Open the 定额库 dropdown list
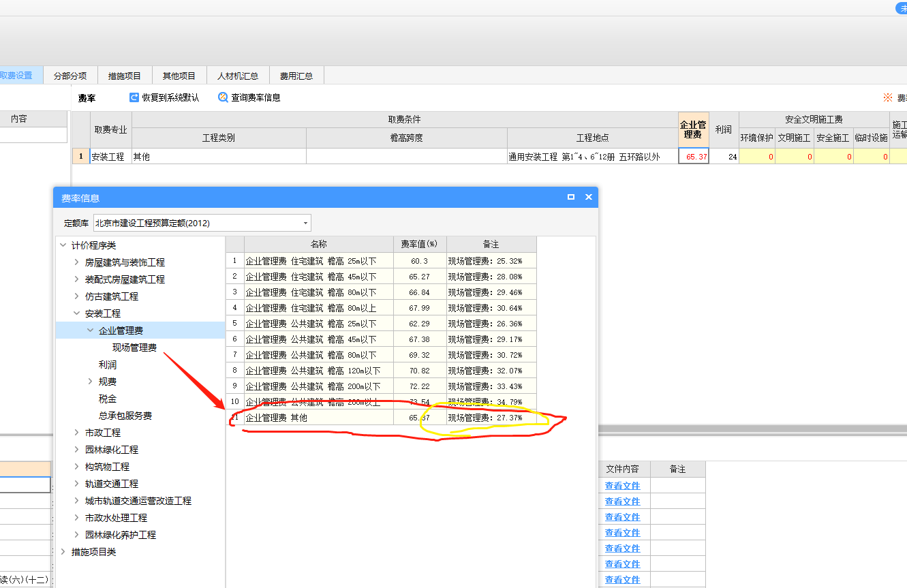Image resolution: width=907 pixels, height=588 pixels. tap(305, 223)
